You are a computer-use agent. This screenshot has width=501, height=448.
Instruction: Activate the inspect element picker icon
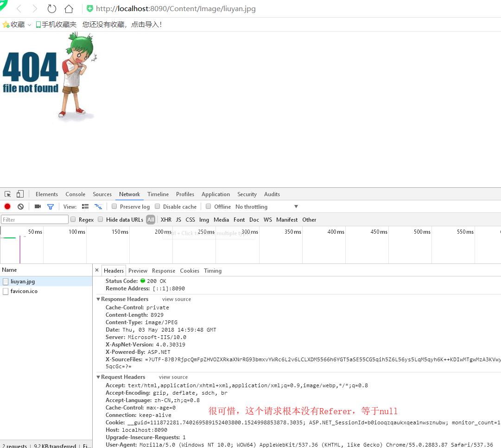click(x=8, y=194)
